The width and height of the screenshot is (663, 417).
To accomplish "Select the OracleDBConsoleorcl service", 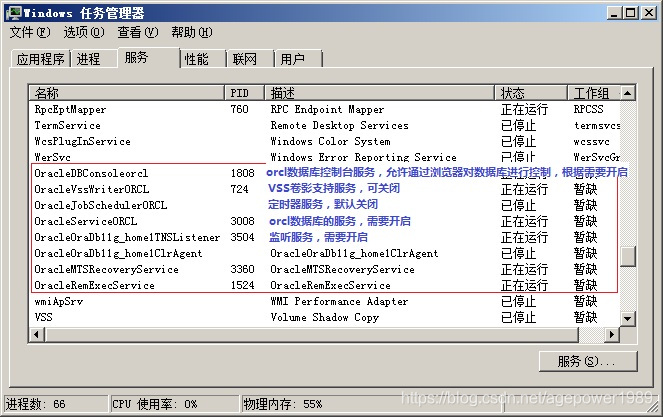I will [x=91, y=173].
